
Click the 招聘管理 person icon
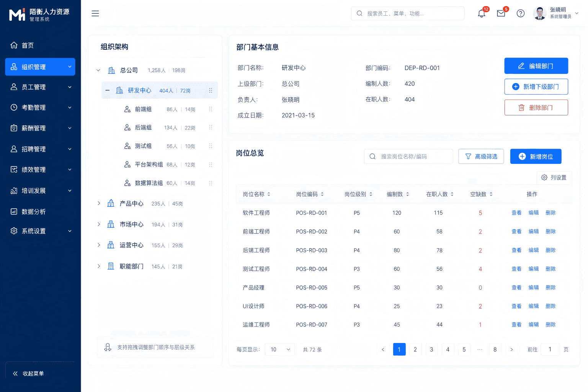pos(14,149)
